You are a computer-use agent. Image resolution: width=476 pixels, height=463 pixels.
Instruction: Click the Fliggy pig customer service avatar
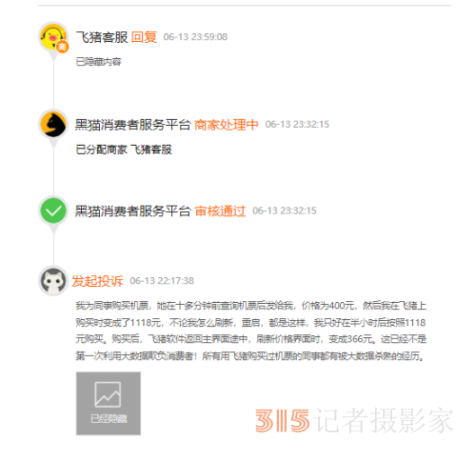pyautogui.click(x=53, y=37)
